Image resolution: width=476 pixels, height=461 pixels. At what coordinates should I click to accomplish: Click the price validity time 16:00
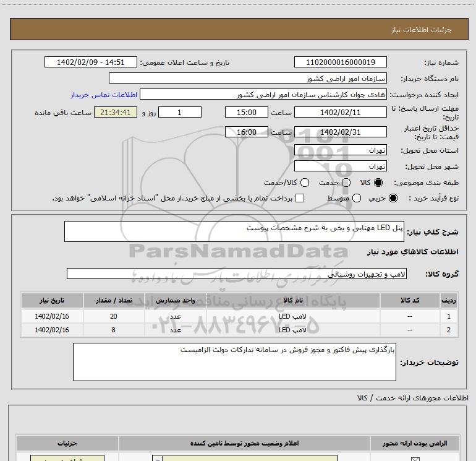[247, 132]
